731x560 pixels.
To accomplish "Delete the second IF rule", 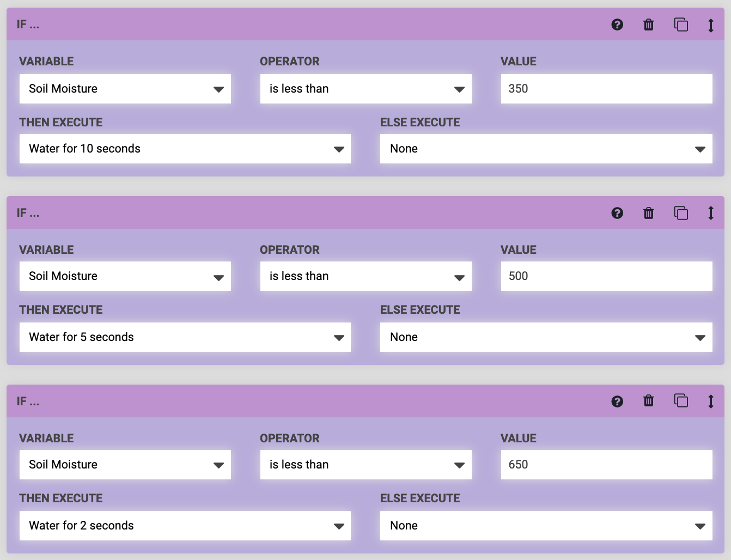I will 648,213.
